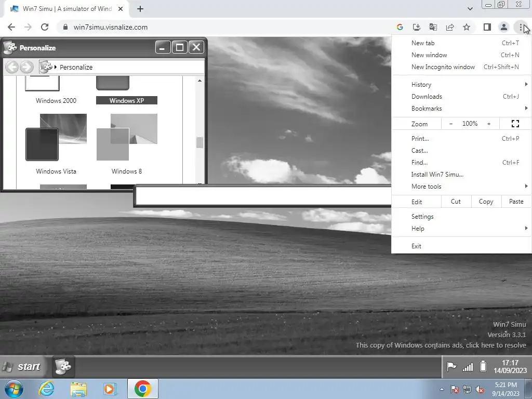Click the Personalize icon in the breadcrumb bar

(46, 67)
